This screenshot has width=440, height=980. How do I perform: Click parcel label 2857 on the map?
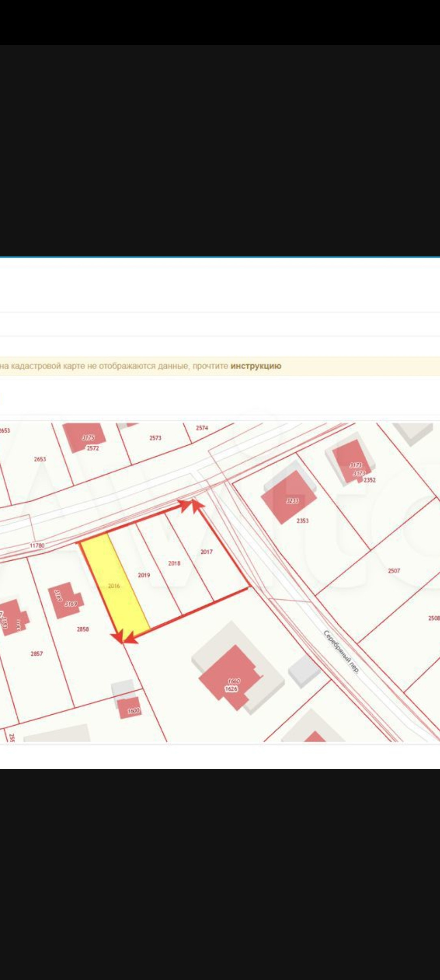point(37,653)
